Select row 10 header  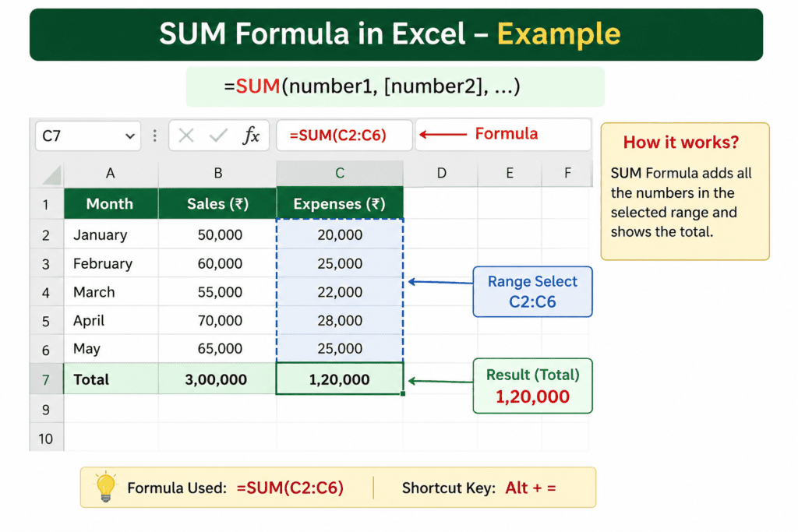point(46,438)
